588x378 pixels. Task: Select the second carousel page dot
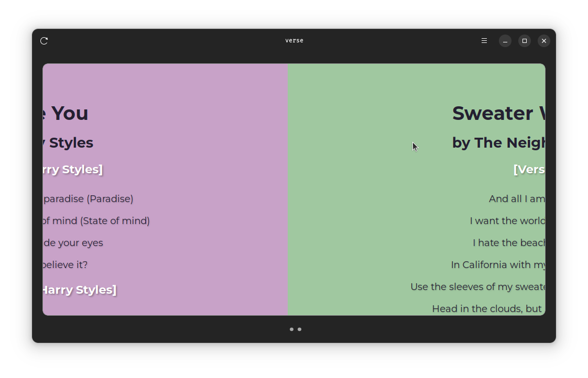(x=300, y=329)
